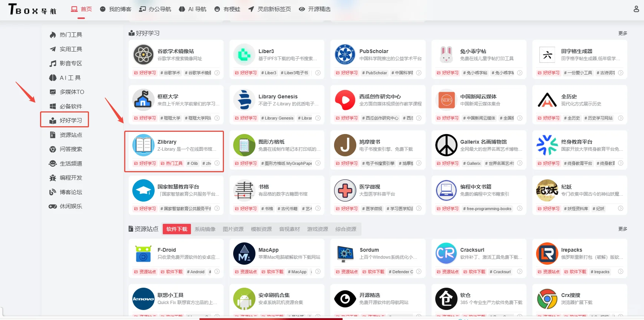Open the 中国新闻云媒体 NEWS icon

pos(446,100)
